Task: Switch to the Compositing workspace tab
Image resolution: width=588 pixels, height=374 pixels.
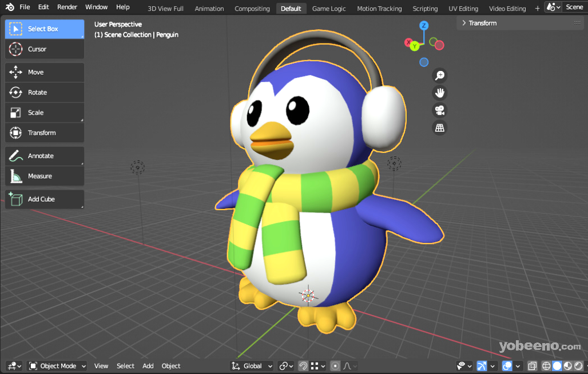Action: [x=252, y=8]
